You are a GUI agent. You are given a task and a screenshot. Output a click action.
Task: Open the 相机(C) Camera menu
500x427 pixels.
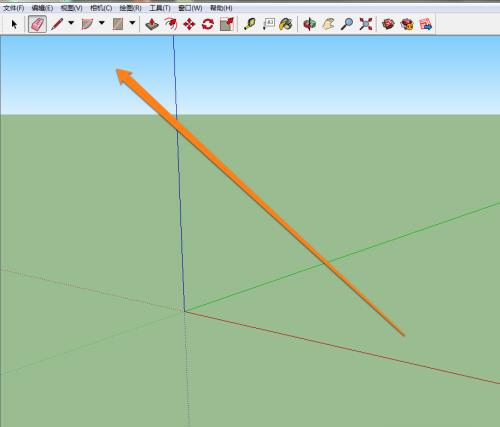[101, 8]
